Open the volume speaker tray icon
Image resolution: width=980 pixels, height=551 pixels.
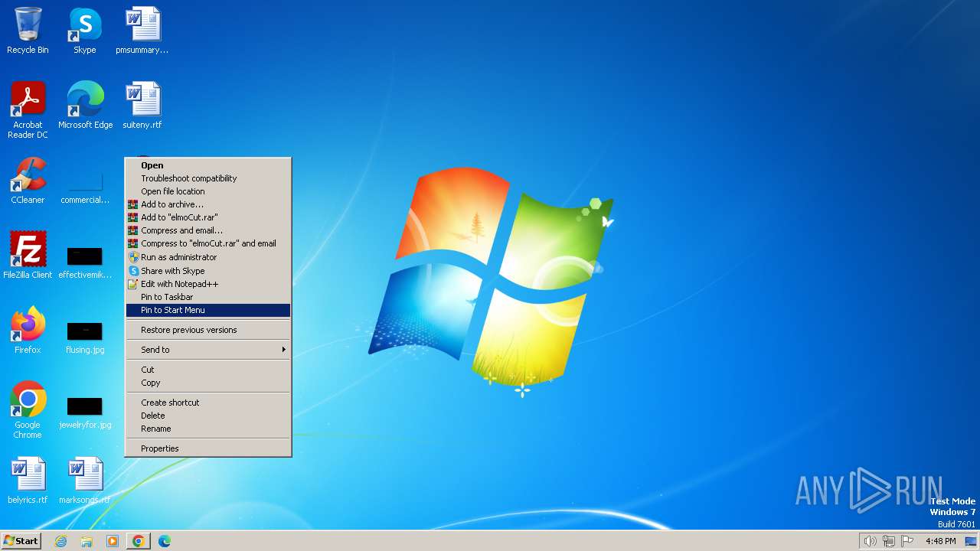[870, 541]
